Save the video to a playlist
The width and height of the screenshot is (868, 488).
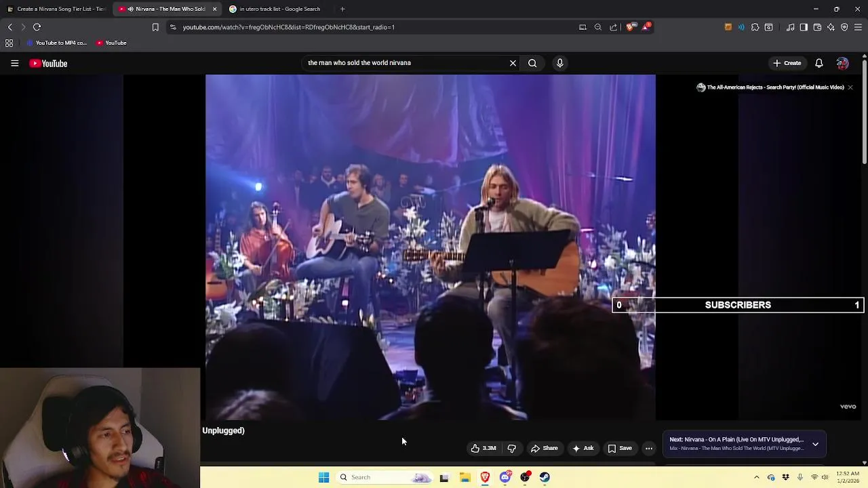[x=620, y=448]
